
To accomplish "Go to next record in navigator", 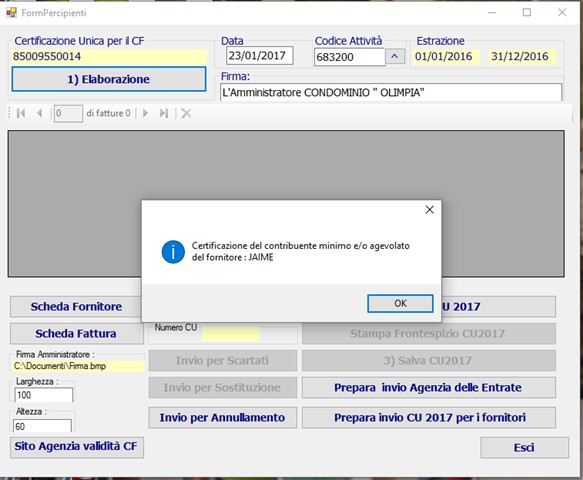I will 145,113.
